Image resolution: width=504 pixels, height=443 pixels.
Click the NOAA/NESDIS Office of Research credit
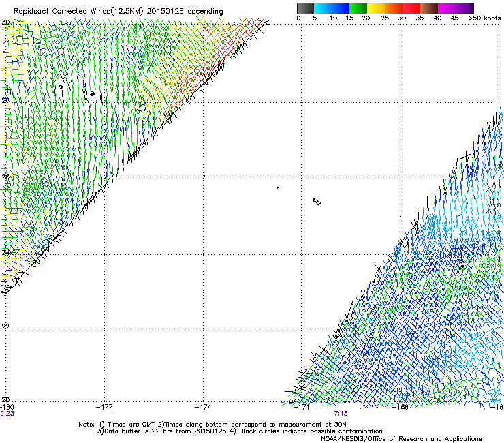click(401, 439)
